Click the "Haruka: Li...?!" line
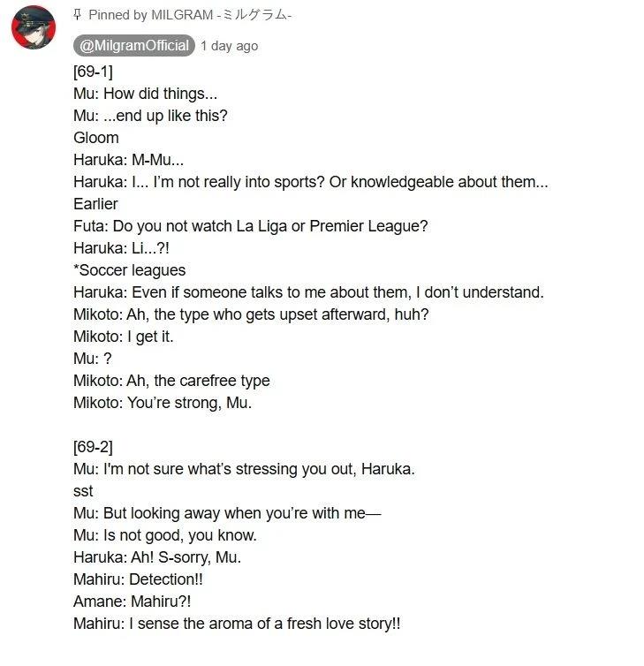The height and width of the screenshot is (666, 644). coord(121,248)
